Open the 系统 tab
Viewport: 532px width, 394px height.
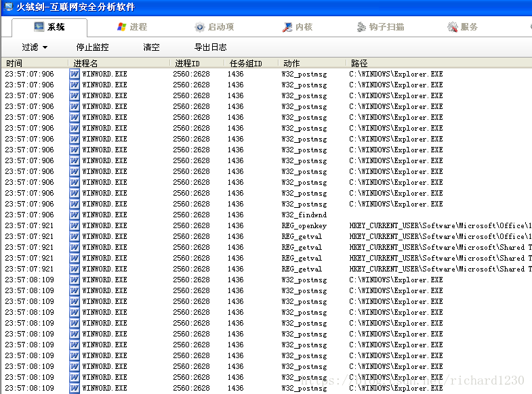pyautogui.click(x=49, y=27)
